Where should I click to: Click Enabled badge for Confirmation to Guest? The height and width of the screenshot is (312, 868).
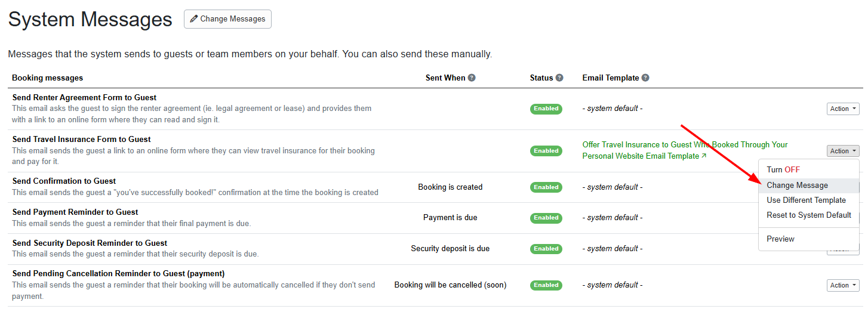click(x=546, y=187)
